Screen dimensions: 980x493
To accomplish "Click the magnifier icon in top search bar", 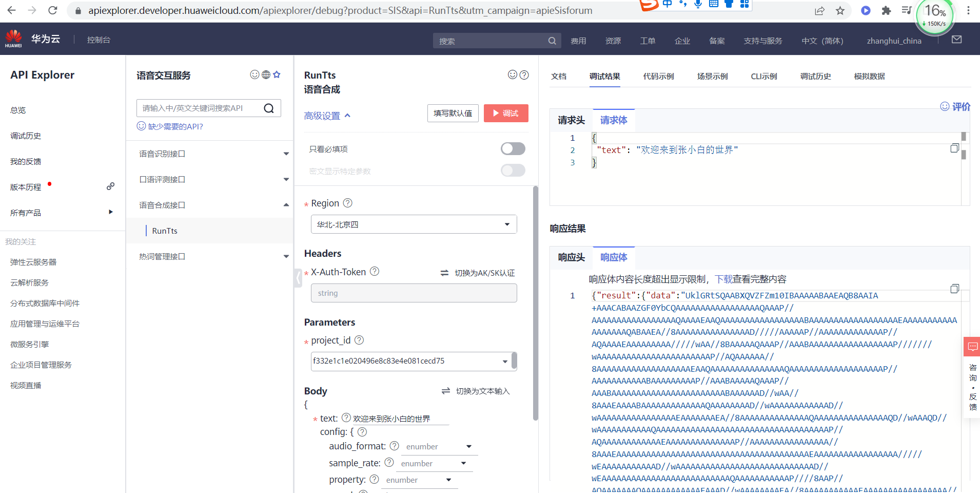I will coord(552,41).
